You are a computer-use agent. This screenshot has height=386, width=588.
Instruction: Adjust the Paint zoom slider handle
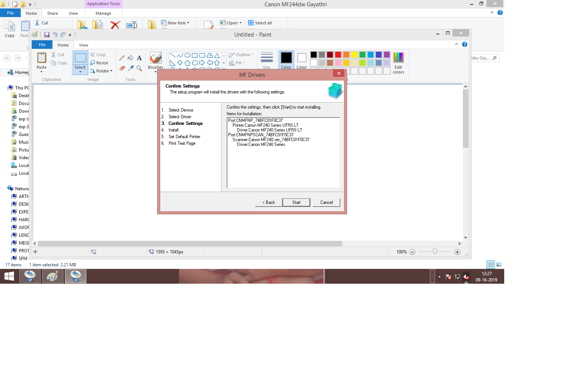pyautogui.click(x=435, y=252)
